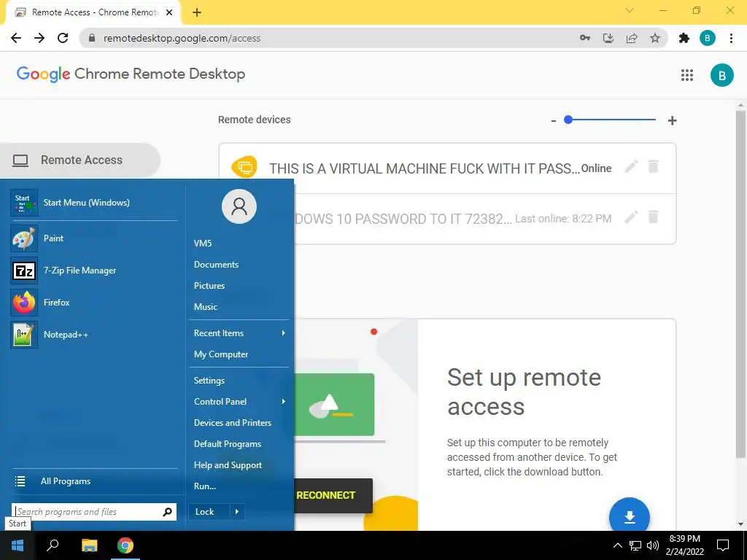Delete the Windows 10 offline device
Screen dimensions: 747x560
click(x=653, y=217)
